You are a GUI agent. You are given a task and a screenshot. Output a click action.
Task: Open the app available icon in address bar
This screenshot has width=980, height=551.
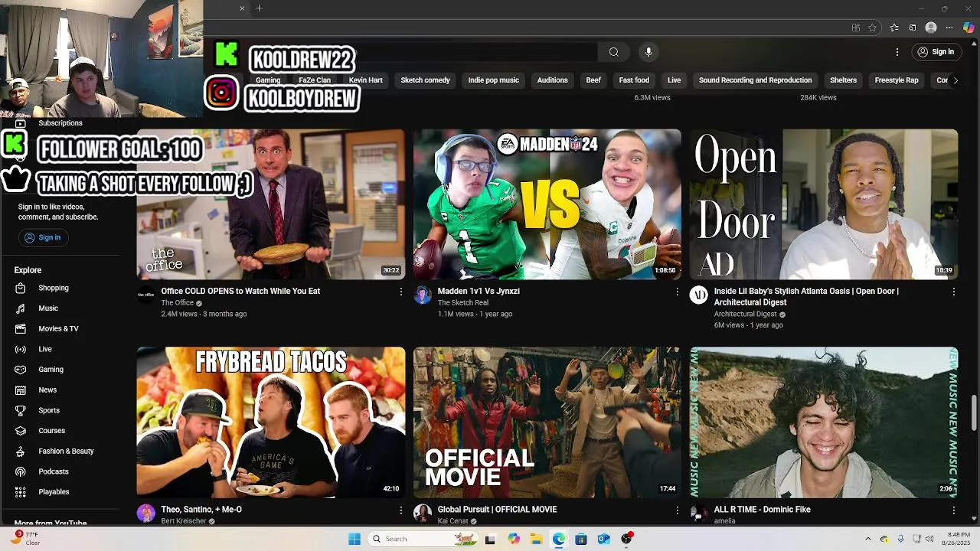click(x=856, y=28)
